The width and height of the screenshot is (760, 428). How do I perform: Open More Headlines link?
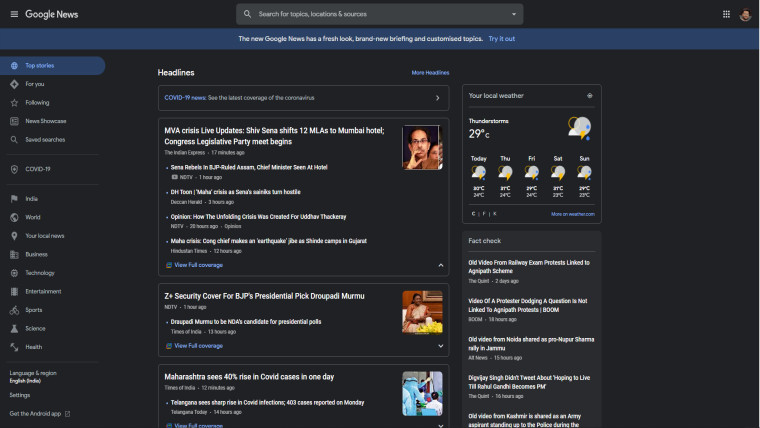click(430, 73)
